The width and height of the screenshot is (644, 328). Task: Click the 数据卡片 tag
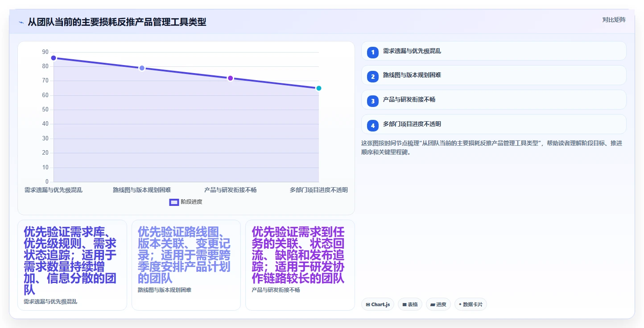(471, 304)
